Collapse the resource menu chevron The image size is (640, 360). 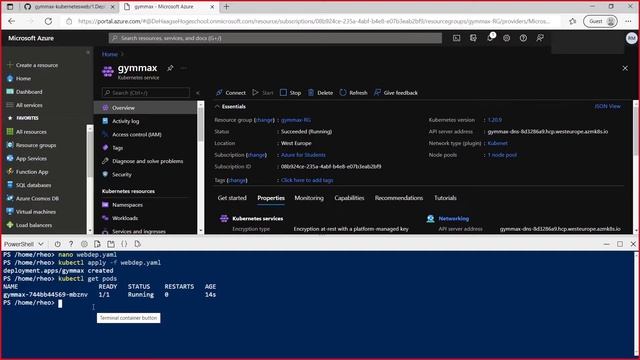tap(198, 93)
